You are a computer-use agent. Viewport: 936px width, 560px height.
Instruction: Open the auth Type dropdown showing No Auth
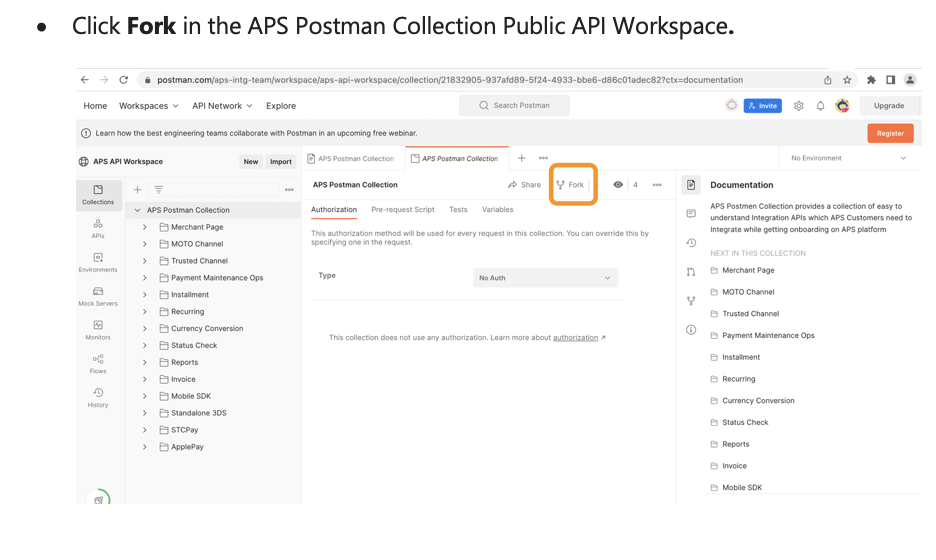[x=546, y=278]
